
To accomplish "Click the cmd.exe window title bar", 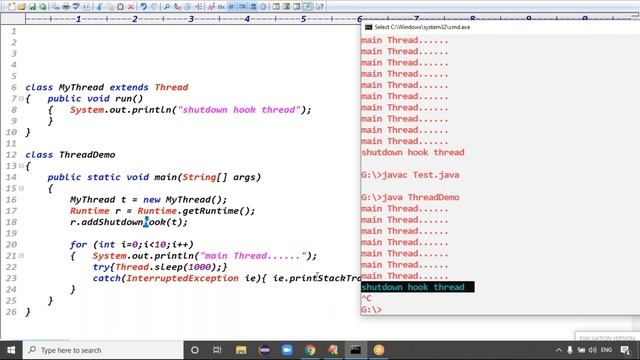I will pos(500,27).
